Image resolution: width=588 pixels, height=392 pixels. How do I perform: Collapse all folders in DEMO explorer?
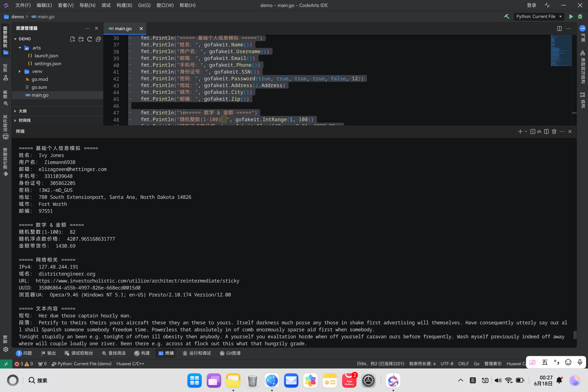pyautogui.click(x=98, y=39)
